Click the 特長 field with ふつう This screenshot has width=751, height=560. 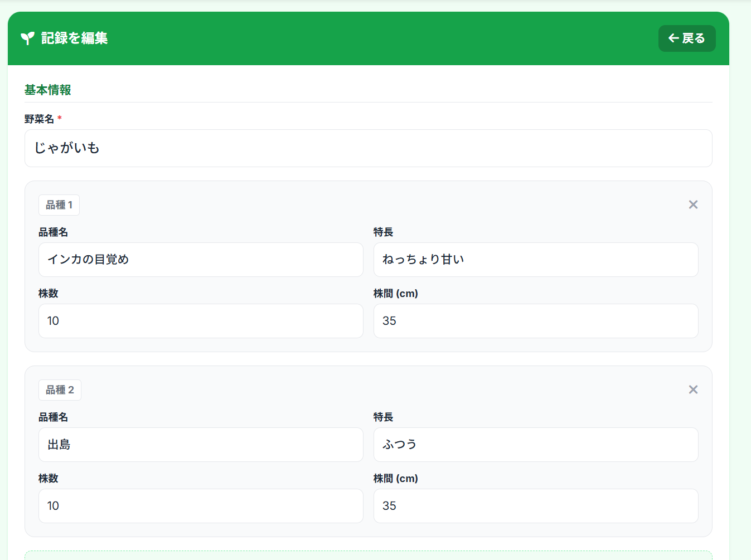pos(536,445)
